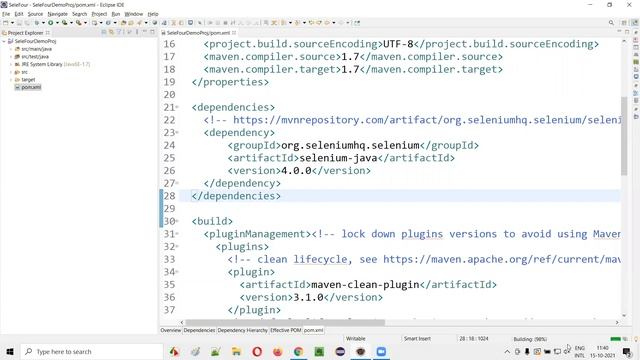Select JRE System Library in Project Explorer
The image size is (640, 360).
pos(52,64)
